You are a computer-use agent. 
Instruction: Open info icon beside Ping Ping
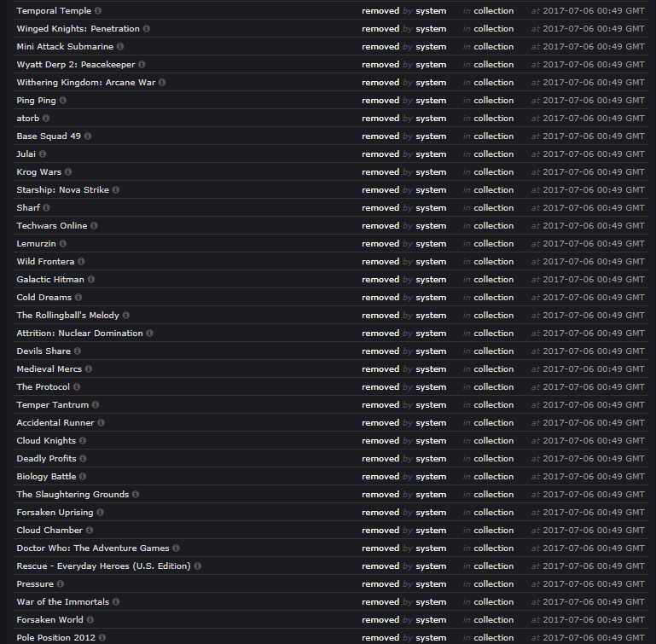point(63,101)
